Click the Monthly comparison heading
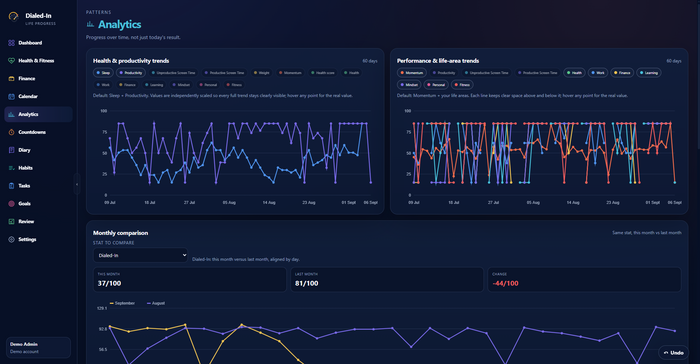The height and width of the screenshot is (364, 700). (120, 233)
